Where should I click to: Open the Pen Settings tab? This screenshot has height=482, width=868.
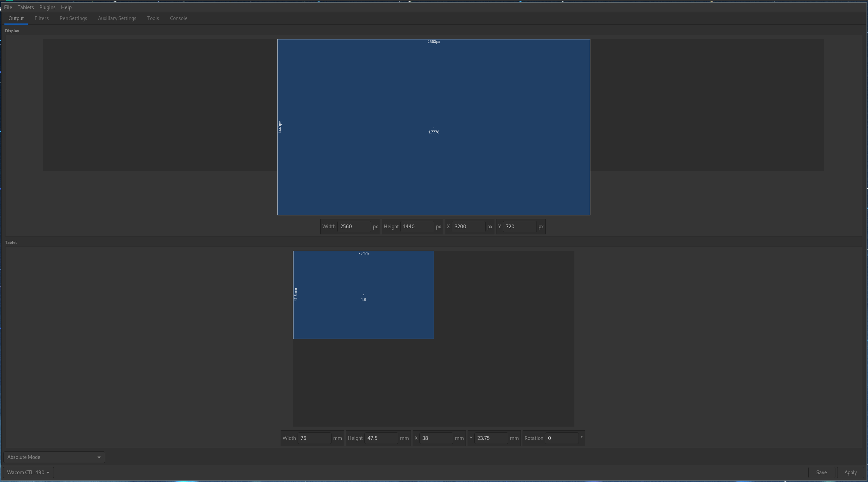click(73, 18)
